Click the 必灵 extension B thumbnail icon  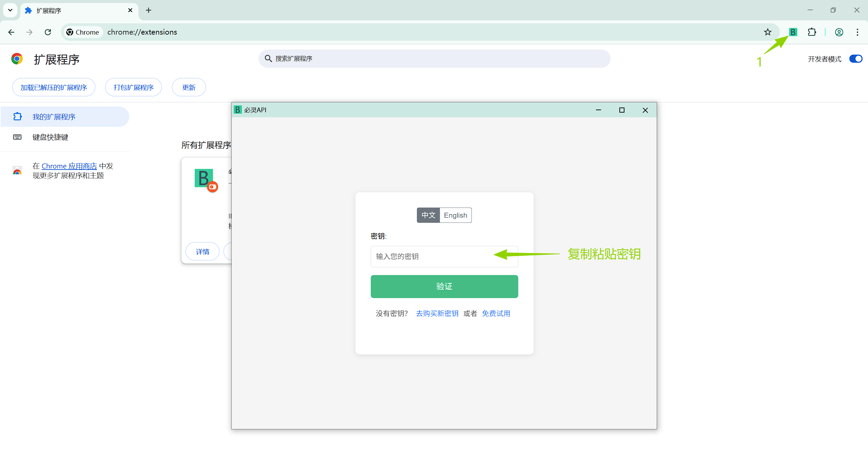click(204, 178)
